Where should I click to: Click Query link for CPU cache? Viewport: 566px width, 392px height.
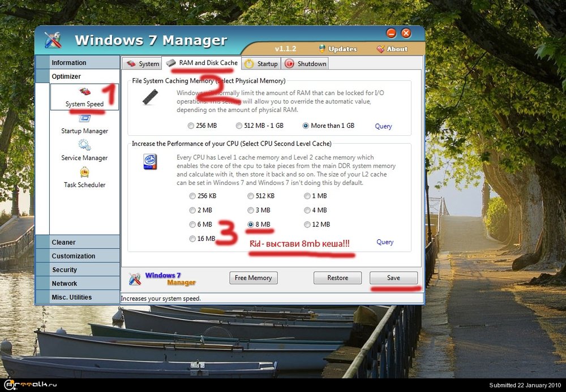coord(385,242)
